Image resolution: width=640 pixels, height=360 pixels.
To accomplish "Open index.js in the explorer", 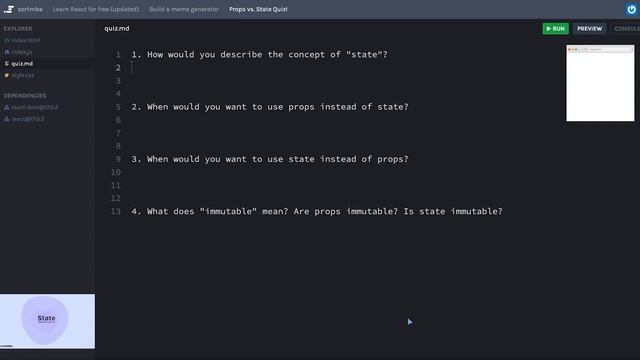I will point(22,52).
